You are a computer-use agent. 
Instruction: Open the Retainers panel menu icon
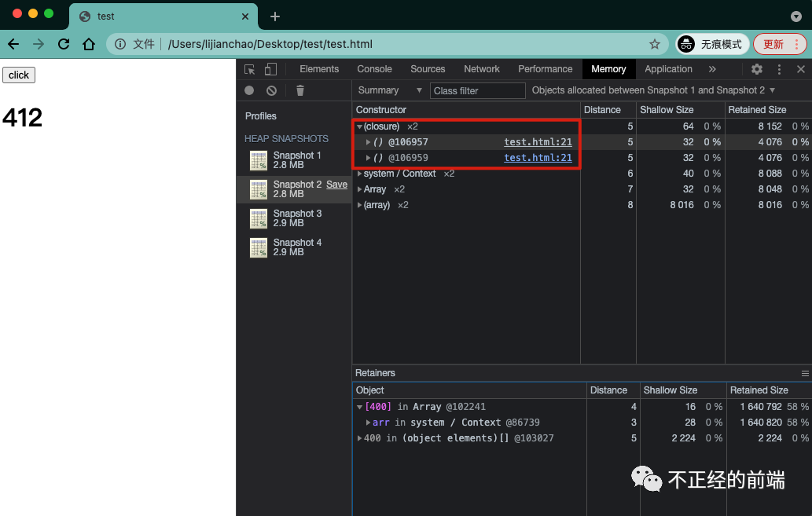[x=805, y=373]
